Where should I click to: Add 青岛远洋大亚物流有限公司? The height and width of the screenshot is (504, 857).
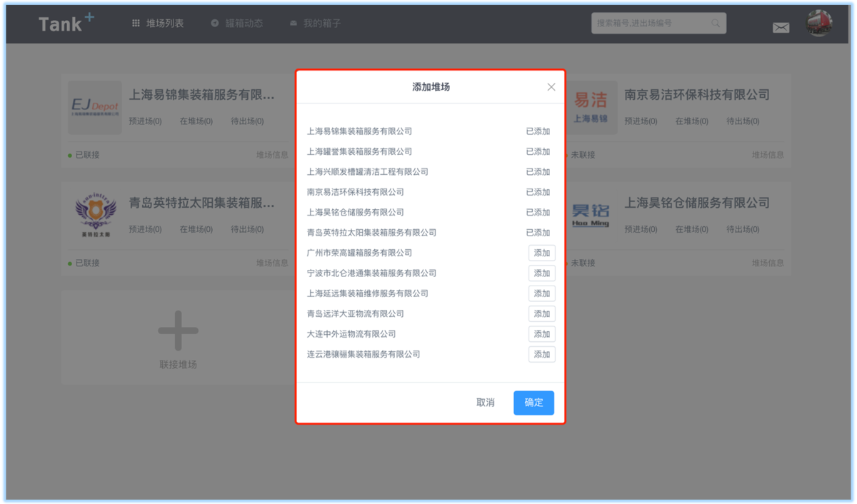[x=542, y=313]
